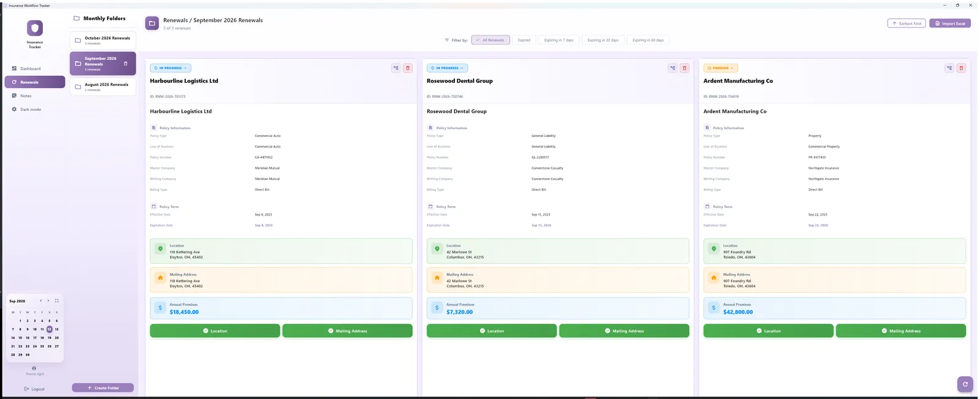The image size is (980, 399).
Task: Open the Dashboard page
Action: [x=35, y=69]
